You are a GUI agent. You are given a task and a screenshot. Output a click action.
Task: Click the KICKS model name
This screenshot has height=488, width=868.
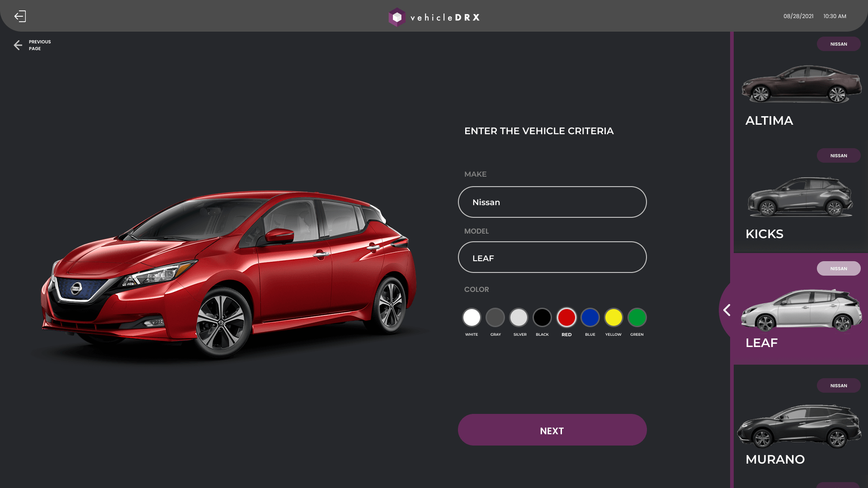(764, 234)
